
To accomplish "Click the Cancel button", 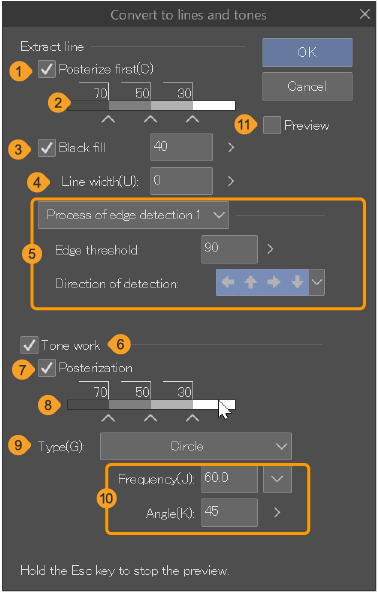I will pos(307,86).
